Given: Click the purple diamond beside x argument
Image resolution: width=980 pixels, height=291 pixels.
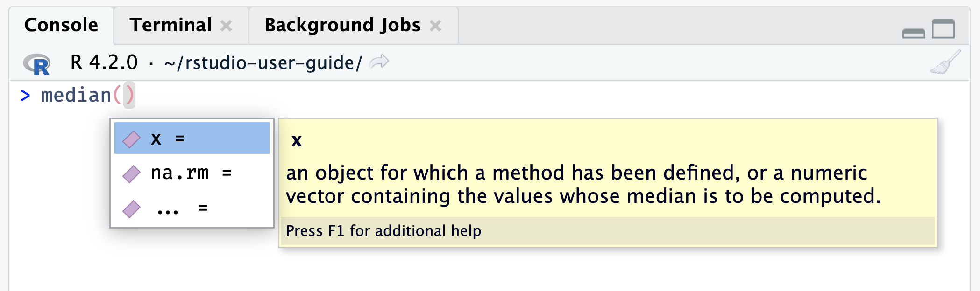Looking at the screenshot, I should click(x=131, y=139).
